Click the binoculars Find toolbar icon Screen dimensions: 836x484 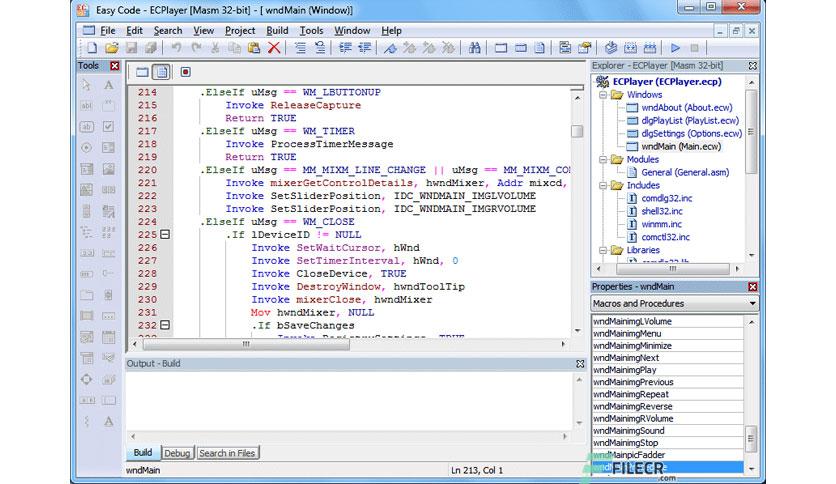click(475, 48)
